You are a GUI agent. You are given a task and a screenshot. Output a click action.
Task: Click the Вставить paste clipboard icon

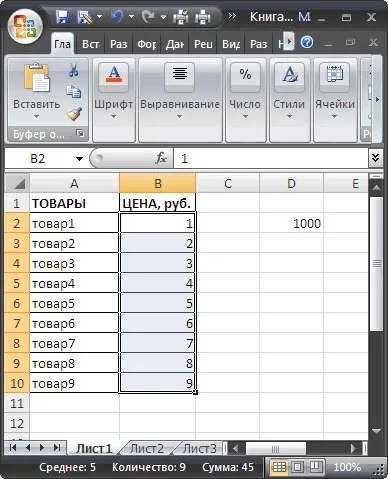point(37,79)
